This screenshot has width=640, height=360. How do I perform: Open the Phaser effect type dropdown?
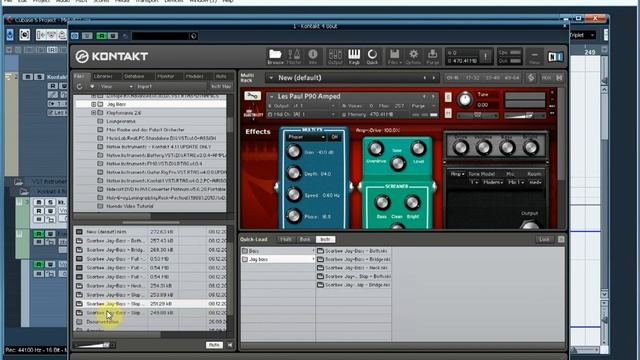[306, 137]
